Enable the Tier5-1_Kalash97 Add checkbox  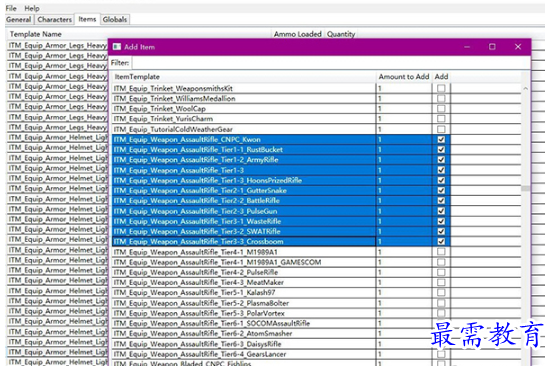(441, 292)
